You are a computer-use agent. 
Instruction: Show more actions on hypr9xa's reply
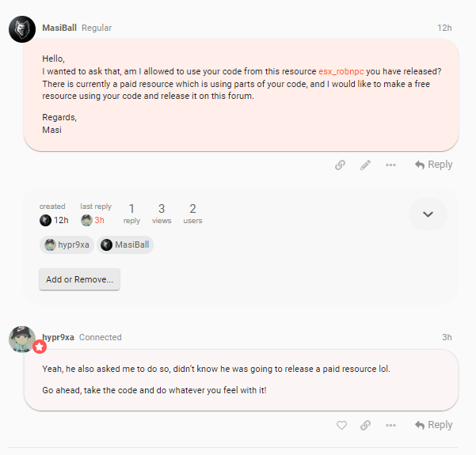[390, 425]
